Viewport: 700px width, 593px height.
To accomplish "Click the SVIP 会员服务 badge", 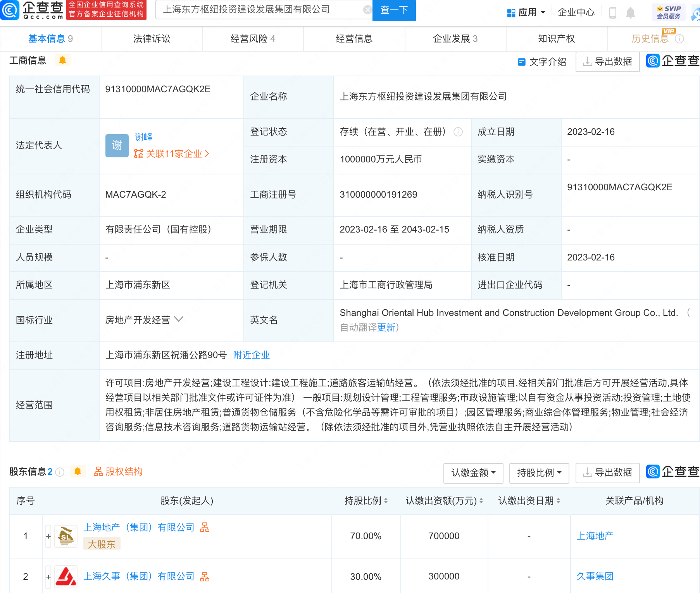I will 669,12.
